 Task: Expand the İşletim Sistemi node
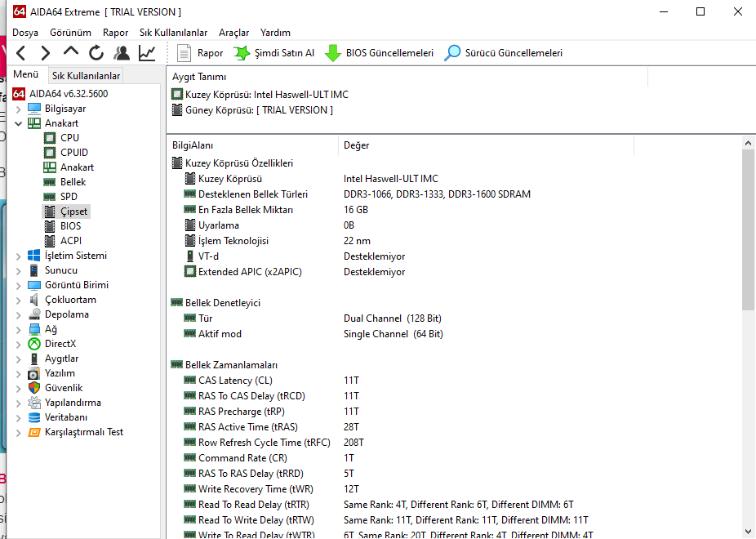[x=19, y=256]
